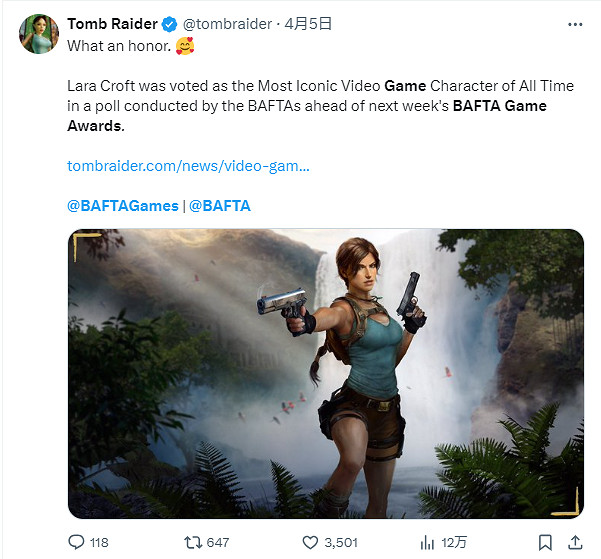Click the 647 retweets count

[x=217, y=542]
